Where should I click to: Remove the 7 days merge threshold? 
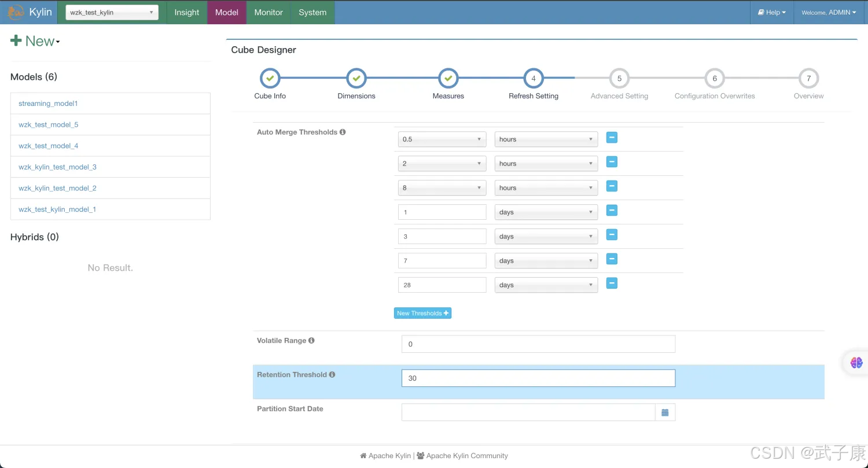612,259
